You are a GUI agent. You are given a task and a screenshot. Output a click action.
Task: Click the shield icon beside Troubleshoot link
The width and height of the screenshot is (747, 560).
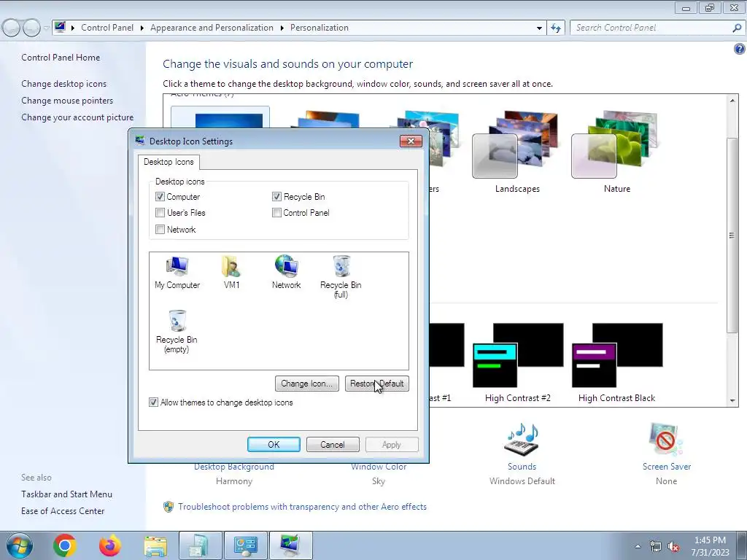[x=169, y=507]
